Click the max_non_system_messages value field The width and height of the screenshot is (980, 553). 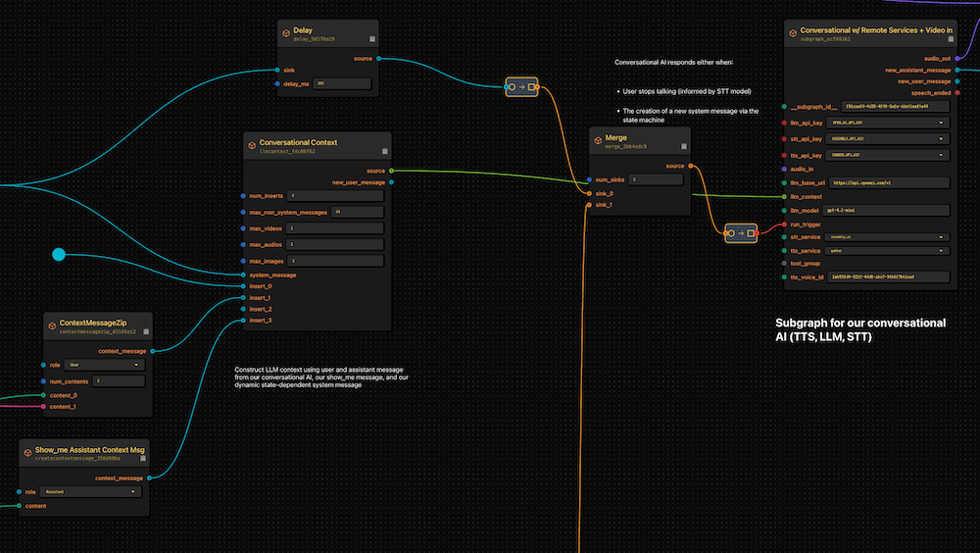tap(357, 212)
